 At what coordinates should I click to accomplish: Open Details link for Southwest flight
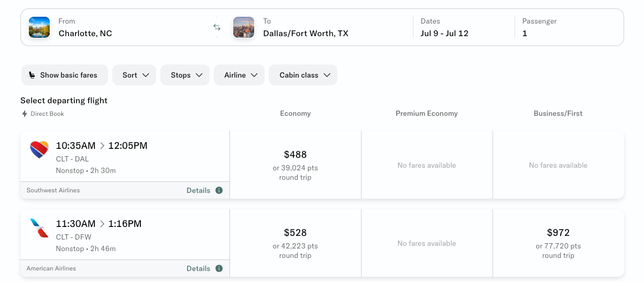(x=198, y=190)
